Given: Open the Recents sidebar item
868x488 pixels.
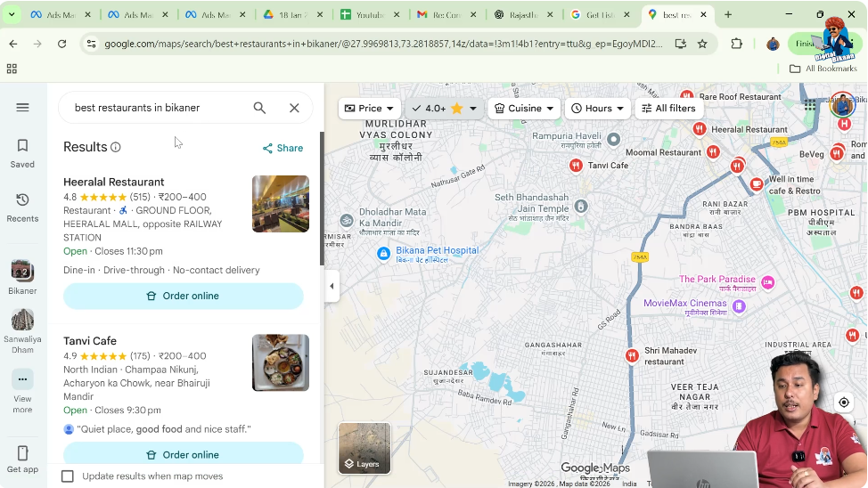Looking at the screenshot, I should 22,208.
